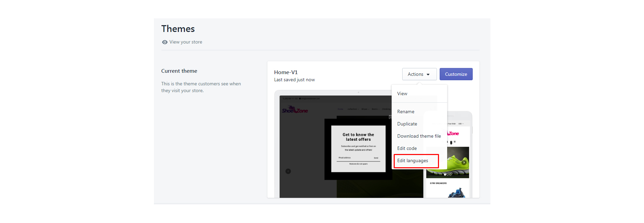Click the ShoeZone logo in mobile preview

[453, 134]
